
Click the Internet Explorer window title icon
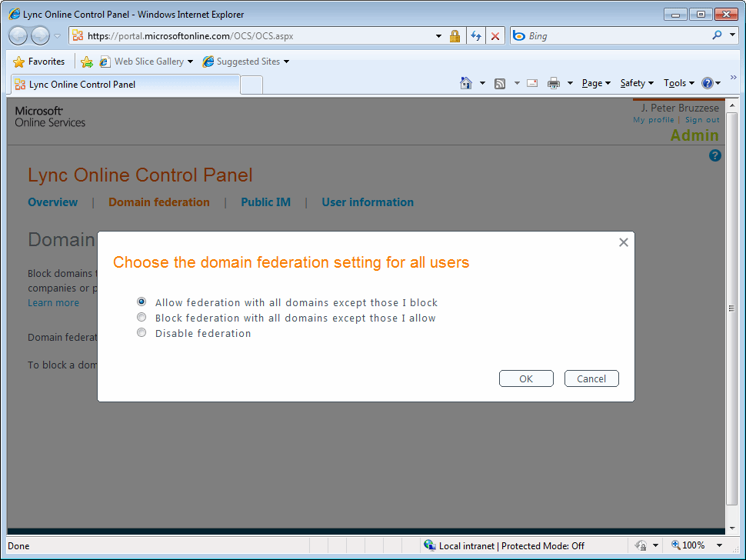15,15
